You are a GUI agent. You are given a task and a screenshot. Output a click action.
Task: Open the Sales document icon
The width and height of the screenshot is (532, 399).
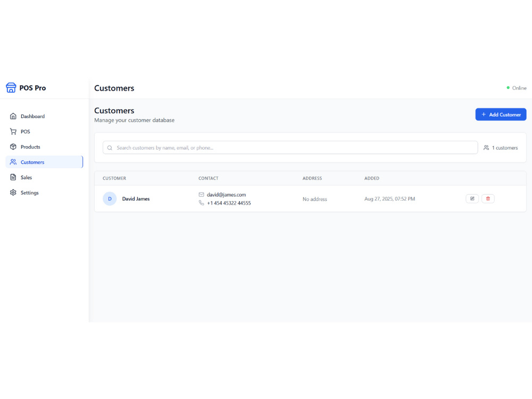click(13, 177)
